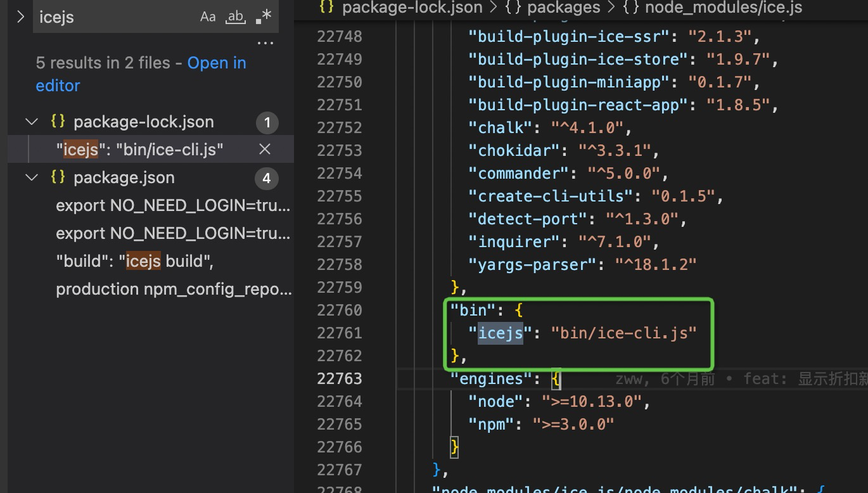
Task: Click "^18.1.2" version value
Action: [656, 264]
